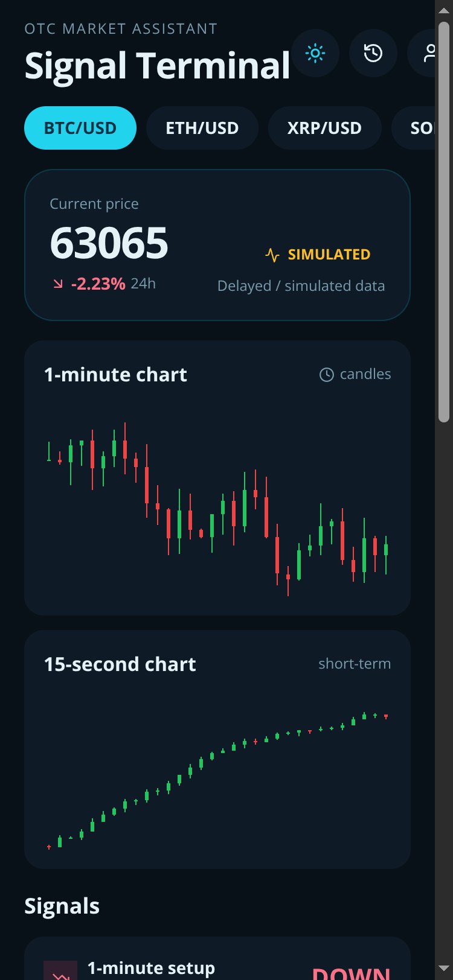Click the DOWN signal indicator
453x980 pixels.
pyautogui.click(x=351, y=973)
